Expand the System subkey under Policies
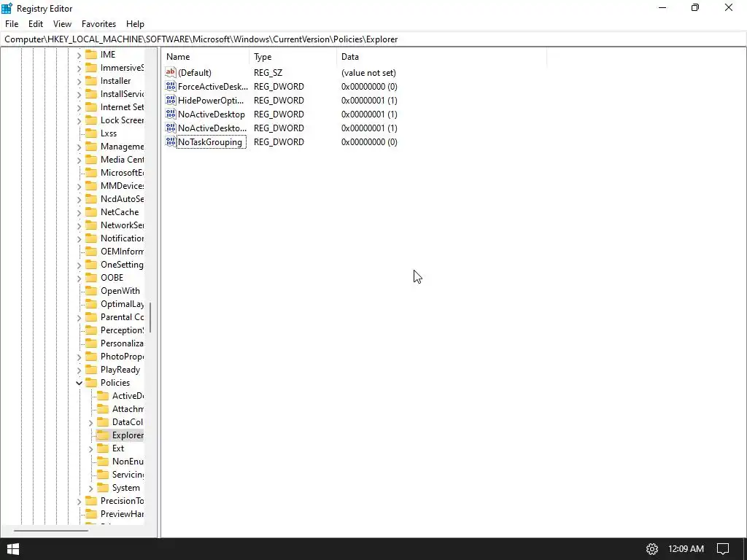The height and width of the screenshot is (560, 747). click(90, 488)
